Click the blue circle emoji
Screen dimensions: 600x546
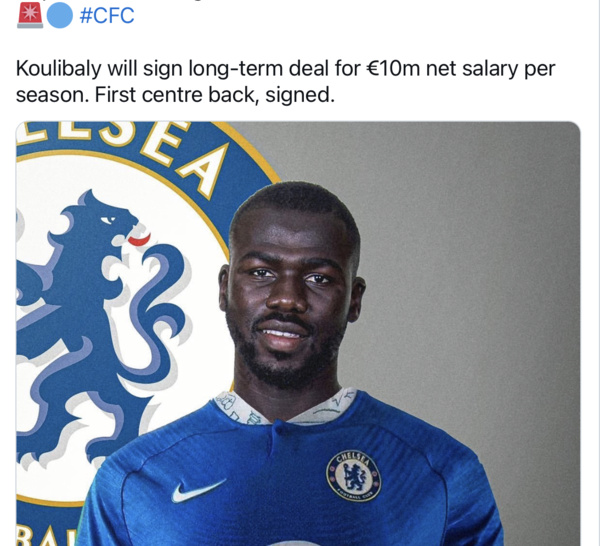(x=60, y=15)
